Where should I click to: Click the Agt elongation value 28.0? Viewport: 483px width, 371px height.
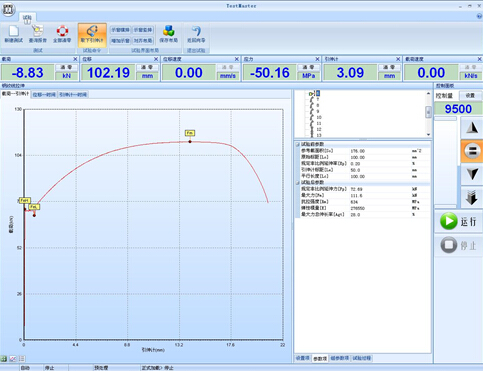[355, 215]
